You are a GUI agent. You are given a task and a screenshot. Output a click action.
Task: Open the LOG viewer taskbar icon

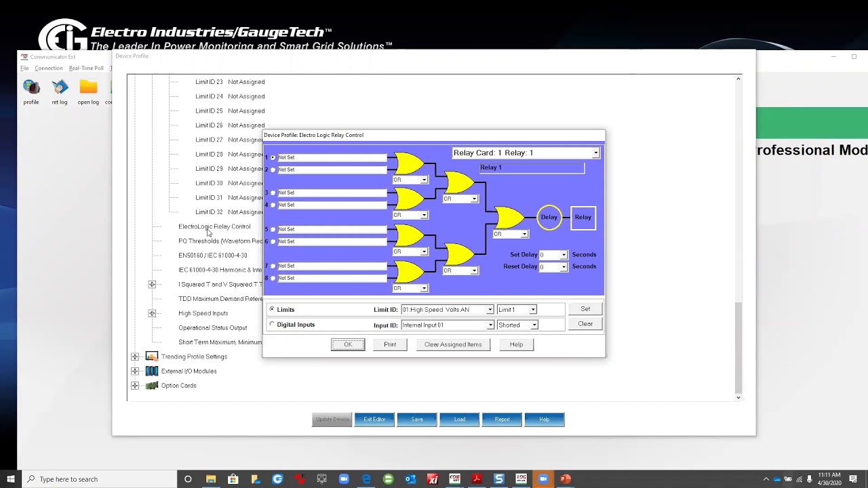[x=521, y=479]
